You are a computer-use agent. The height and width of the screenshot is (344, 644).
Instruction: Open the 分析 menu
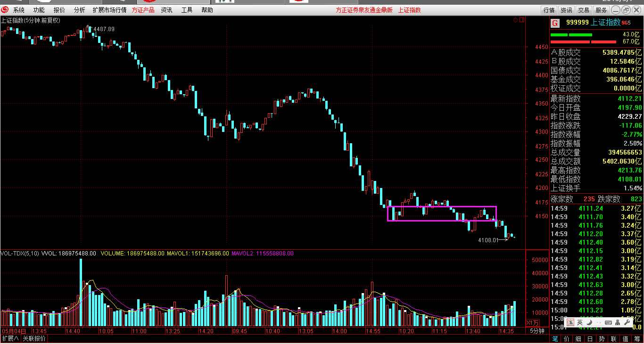[x=80, y=10]
